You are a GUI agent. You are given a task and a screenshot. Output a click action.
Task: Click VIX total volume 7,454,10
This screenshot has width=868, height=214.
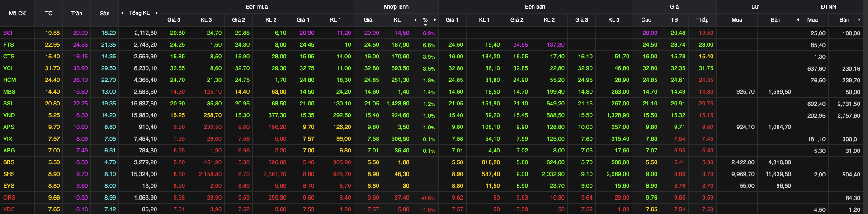146,139
